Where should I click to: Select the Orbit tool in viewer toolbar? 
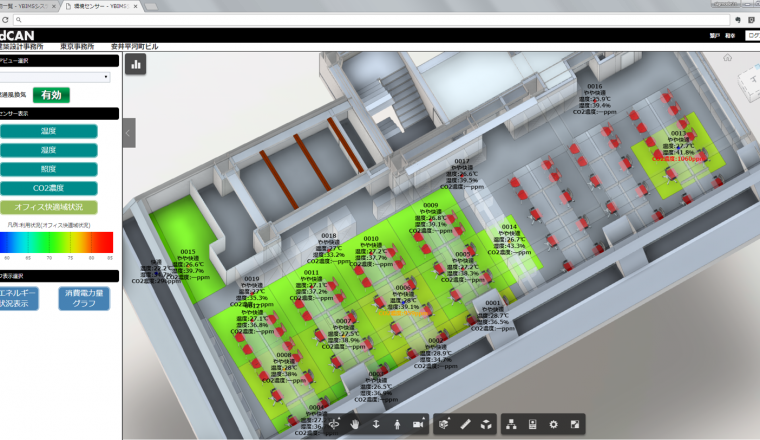click(x=334, y=424)
